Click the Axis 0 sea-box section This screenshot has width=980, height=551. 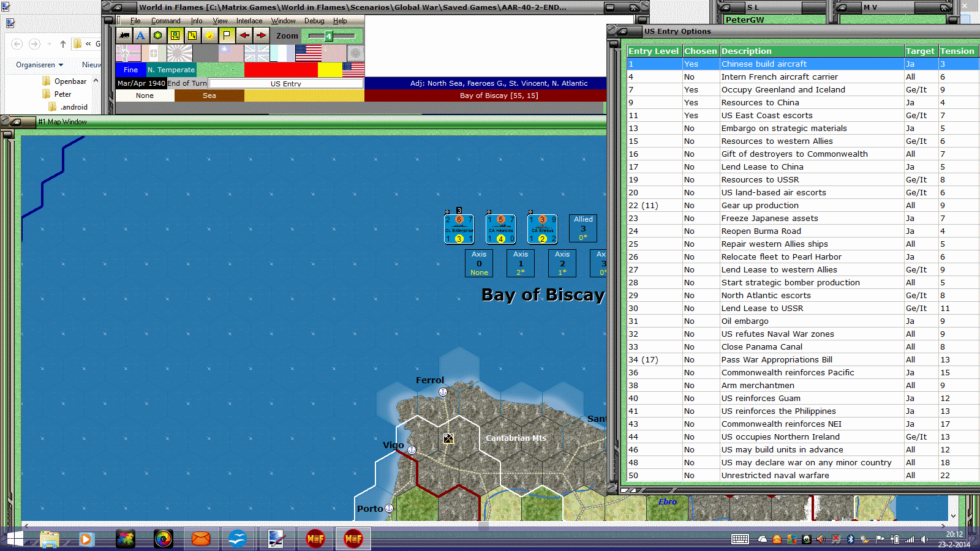click(x=479, y=263)
